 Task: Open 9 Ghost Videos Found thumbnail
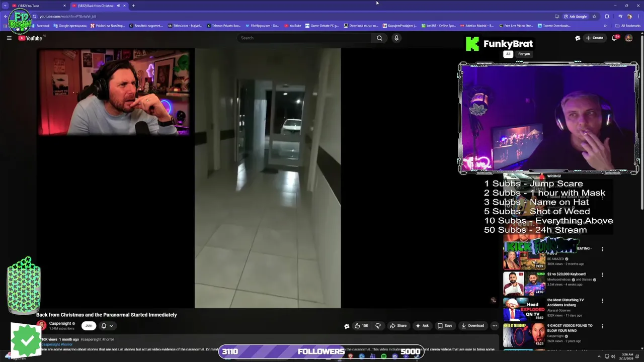tap(524, 335)
